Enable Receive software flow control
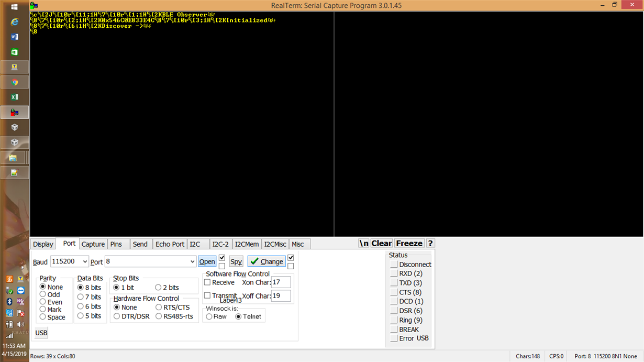The height and width of the screenshot is (362, 644). click(x=207, y=282)
